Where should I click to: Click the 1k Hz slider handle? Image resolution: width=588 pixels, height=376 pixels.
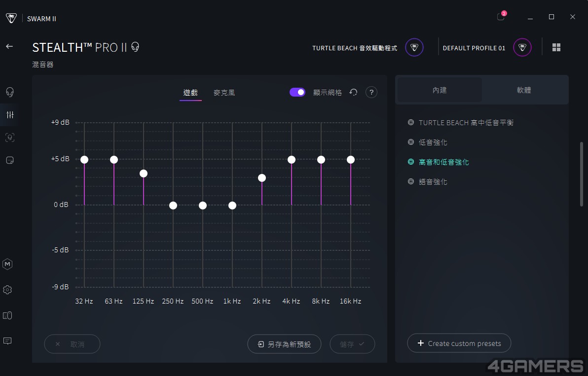232,205
